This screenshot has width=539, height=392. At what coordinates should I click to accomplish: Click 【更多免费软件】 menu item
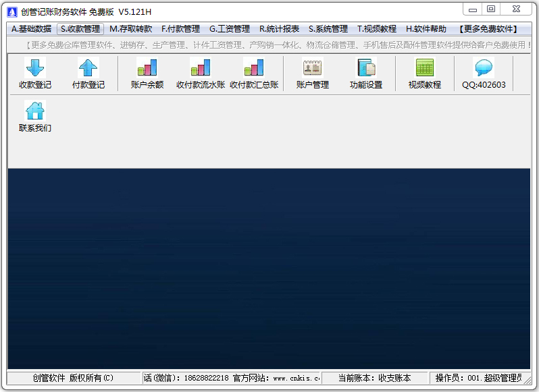488,29
